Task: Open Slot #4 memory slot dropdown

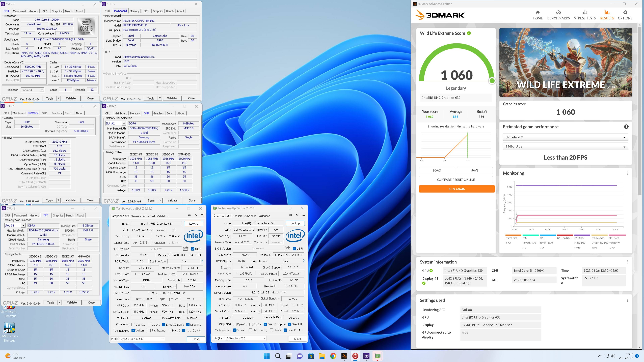Action: (x=15, y=225)
